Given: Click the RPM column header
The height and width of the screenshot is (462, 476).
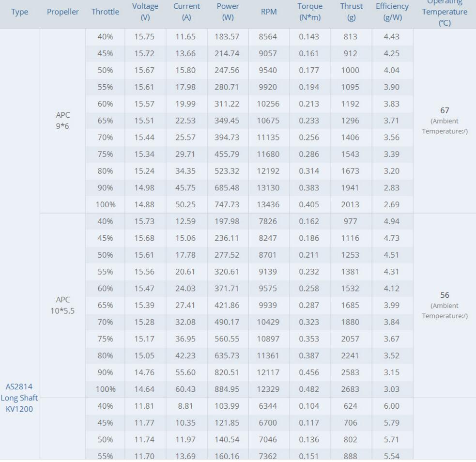Looking at the screenshot, I should pos(268,12).
